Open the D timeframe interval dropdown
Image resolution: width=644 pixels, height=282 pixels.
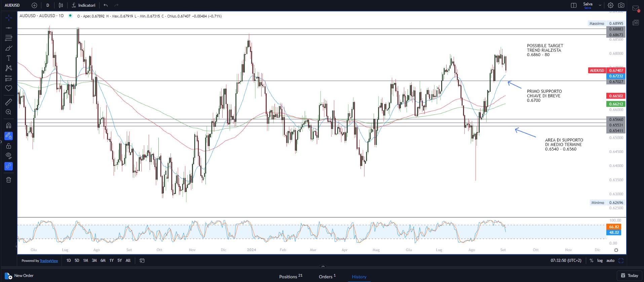coord(48,5)
